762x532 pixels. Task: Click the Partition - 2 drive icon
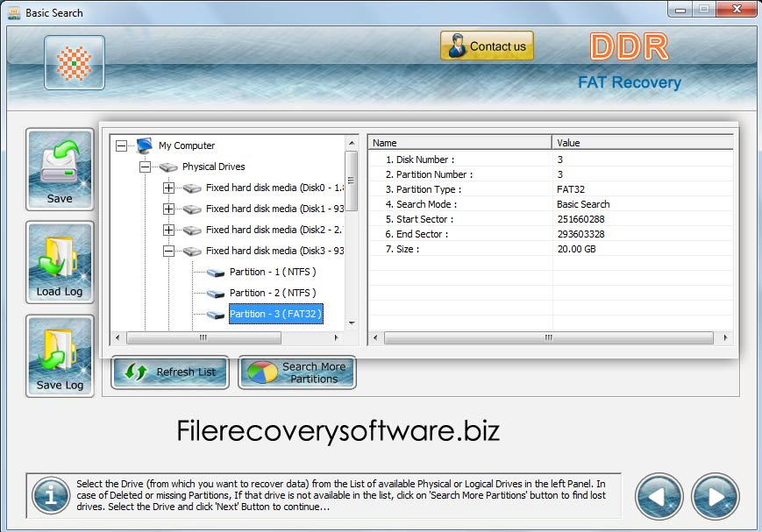point(216,294)
